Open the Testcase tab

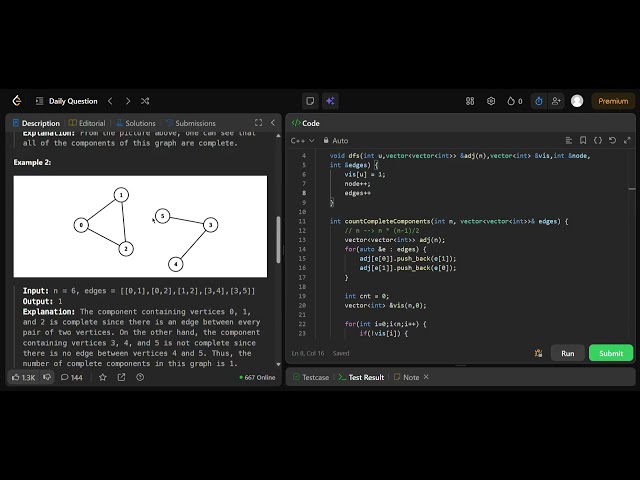pyautogui.click(x=311, y=377)
